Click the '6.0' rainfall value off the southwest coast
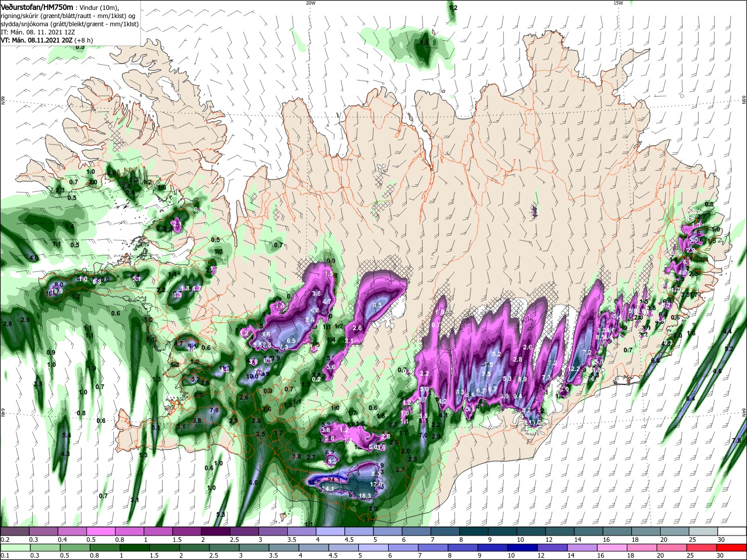This screenshot has height=560, width=747. click(253, 483)
